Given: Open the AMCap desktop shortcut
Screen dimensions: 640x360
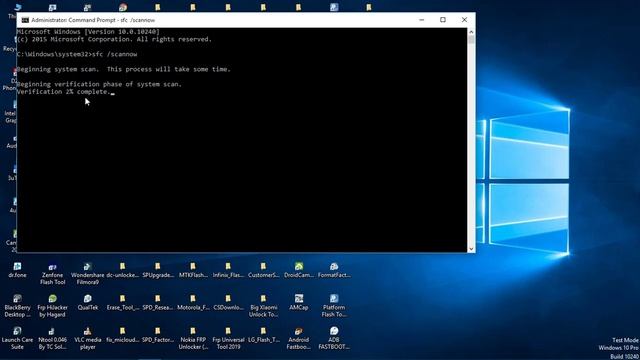Looking at the screenshot, I should [x=298, y=302].
